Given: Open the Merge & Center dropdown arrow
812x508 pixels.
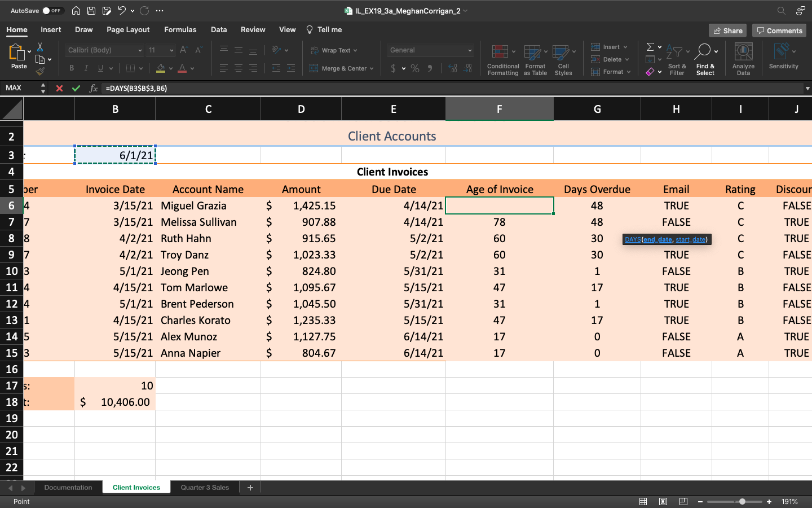Looking at the screenshot, I should [371, 68].
